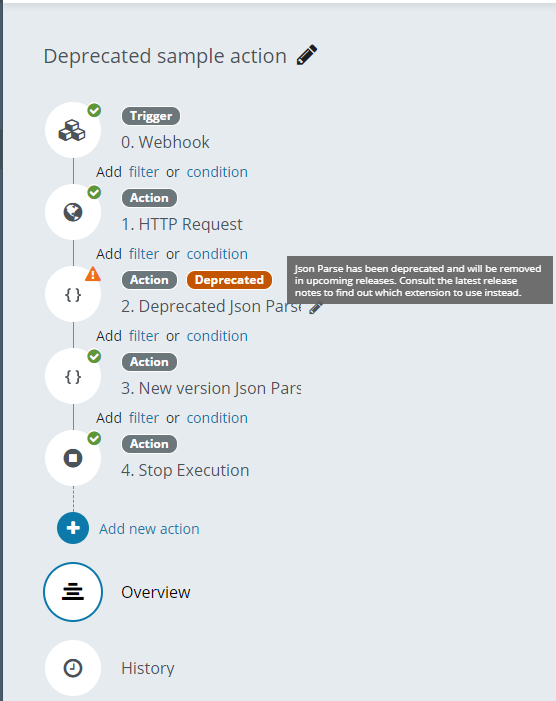The image size is (556, 701).
Task: Add condition after Deprecated Json Parse step
Action: tap(217, 336)
